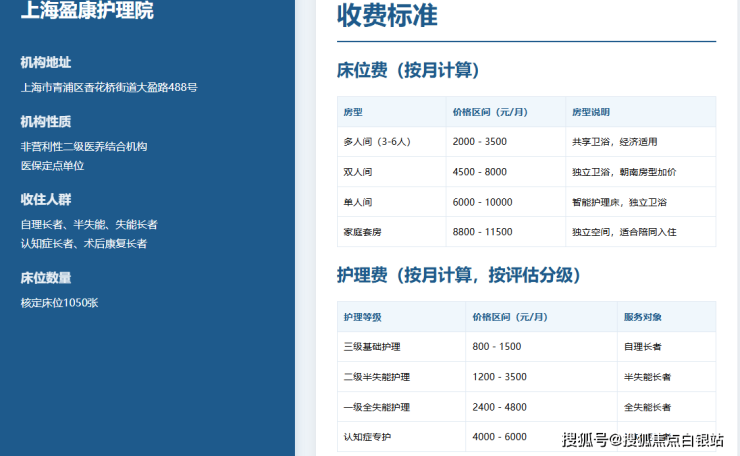Click the 收费标准 main heading

pyautogui.click(x=387, y=15)
